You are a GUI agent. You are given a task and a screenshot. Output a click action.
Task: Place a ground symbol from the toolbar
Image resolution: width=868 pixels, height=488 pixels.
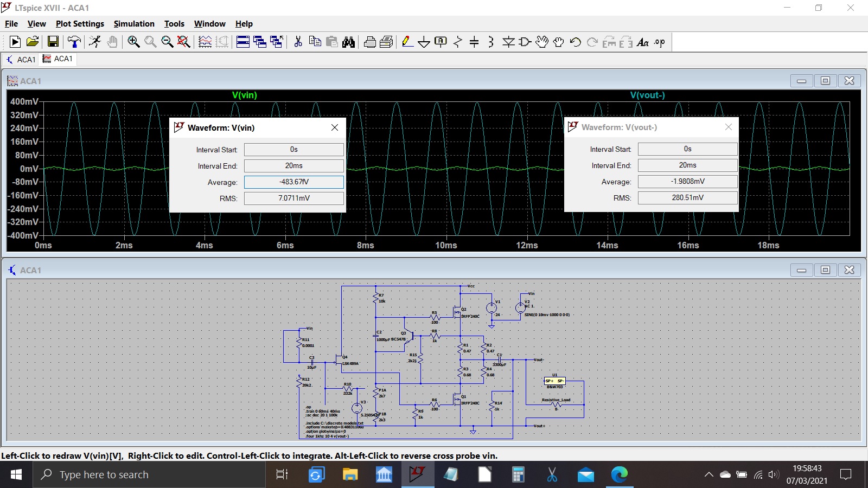point(424,42)
